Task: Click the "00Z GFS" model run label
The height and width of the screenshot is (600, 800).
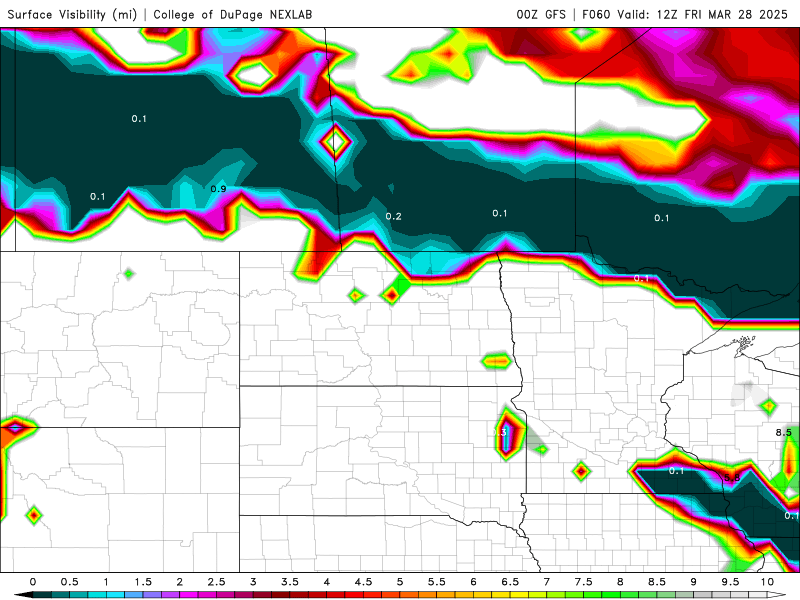Action: point(541,14)
